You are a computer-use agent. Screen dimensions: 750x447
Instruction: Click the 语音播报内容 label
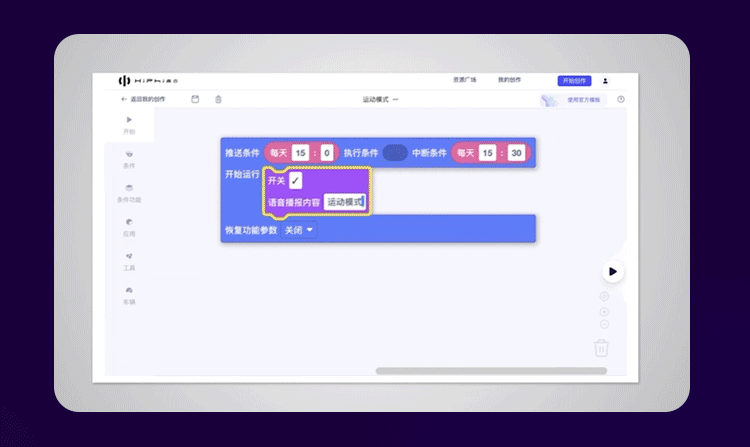(x=294, y=202)
